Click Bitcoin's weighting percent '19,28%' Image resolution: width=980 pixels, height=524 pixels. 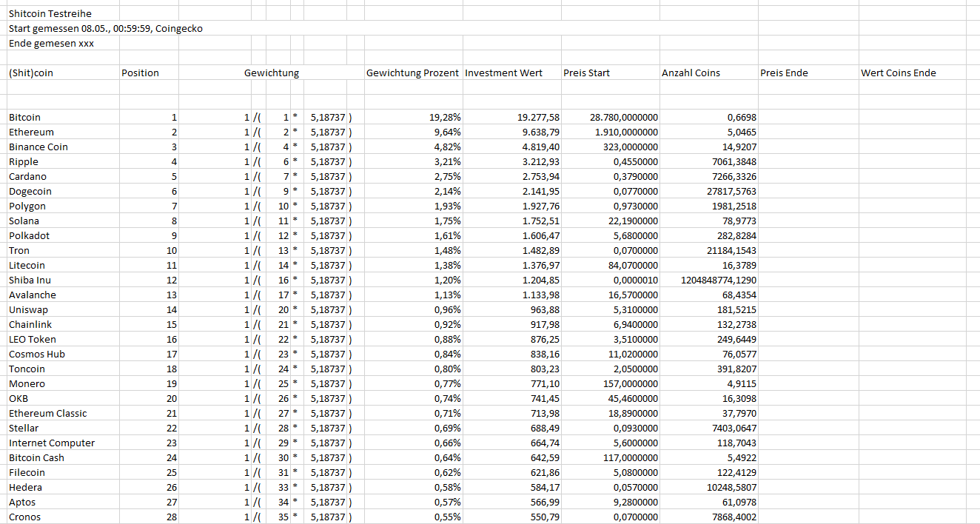point(413,117)
